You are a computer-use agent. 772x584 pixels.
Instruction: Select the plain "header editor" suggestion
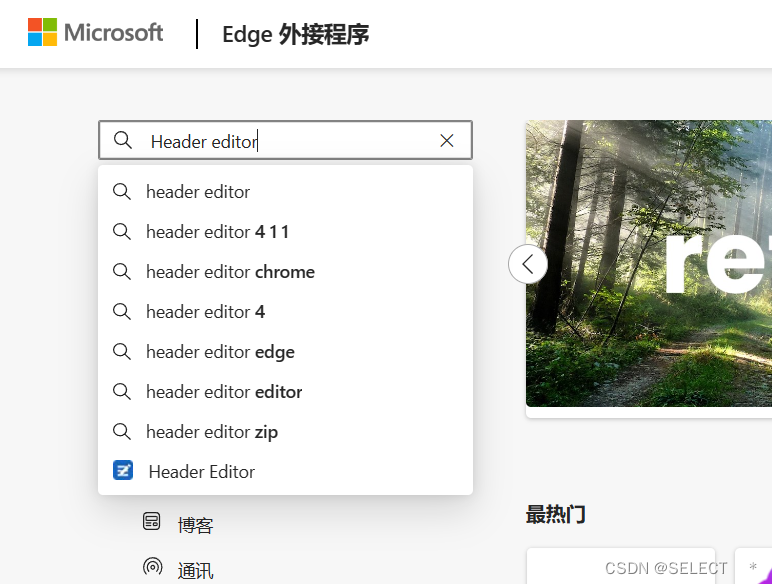pos(286,192)
